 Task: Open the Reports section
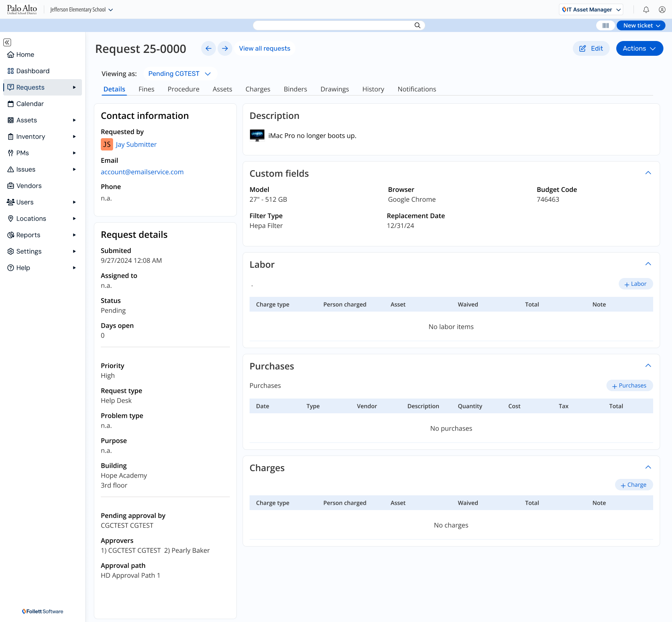[28, 235]
